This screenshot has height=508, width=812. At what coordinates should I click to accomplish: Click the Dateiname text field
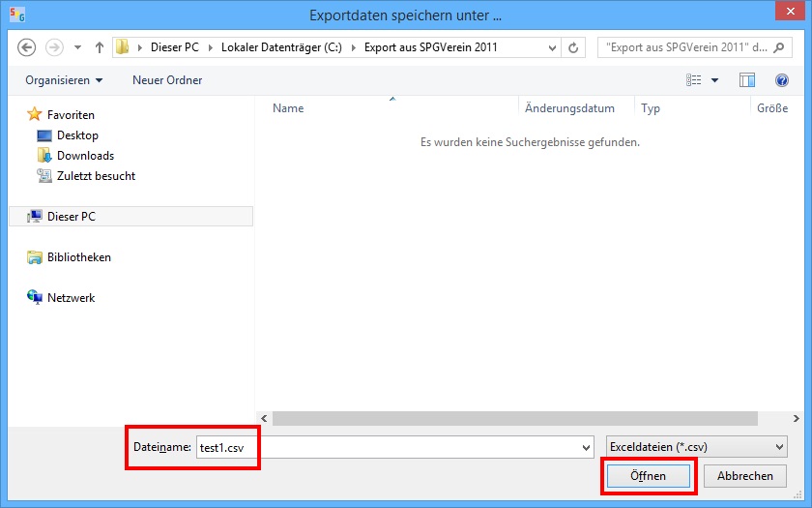click(x=387, y=447)
